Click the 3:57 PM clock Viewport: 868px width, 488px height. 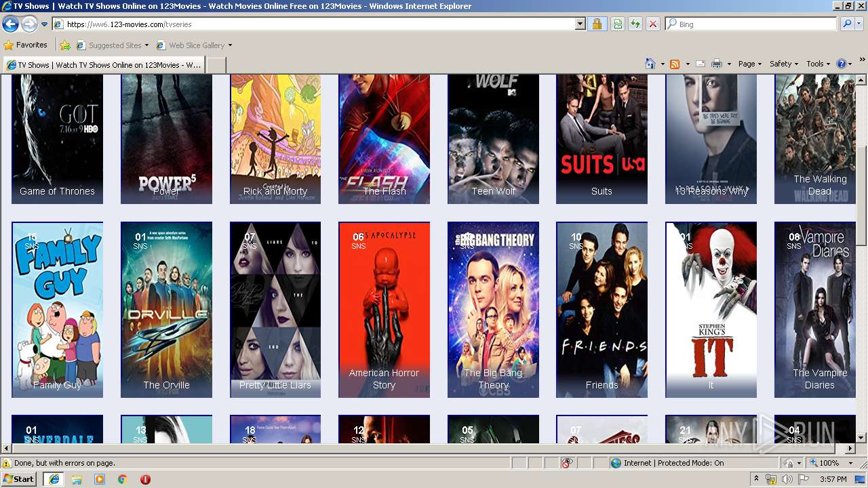coord(833,479)
